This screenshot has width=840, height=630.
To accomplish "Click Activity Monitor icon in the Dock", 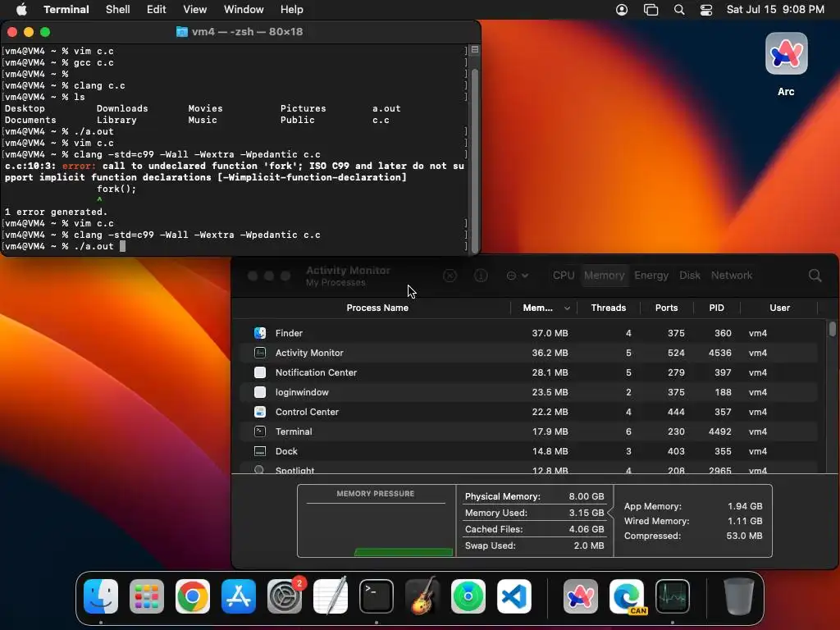I will pos(673,596).
